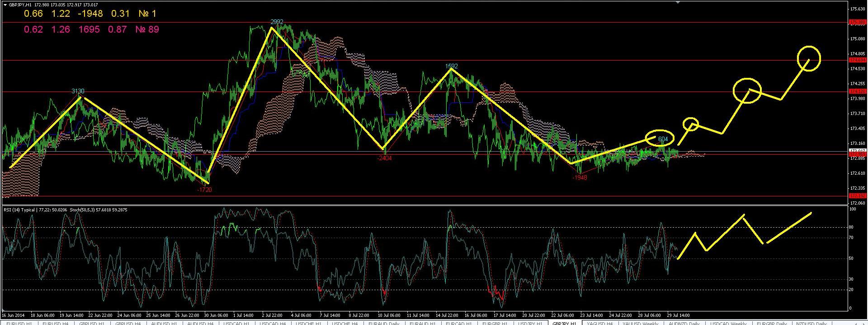
Task: Open the GBPJPY,H1 chart dropdown triangle
Action: pyautogui.click(x=5, y=5)
